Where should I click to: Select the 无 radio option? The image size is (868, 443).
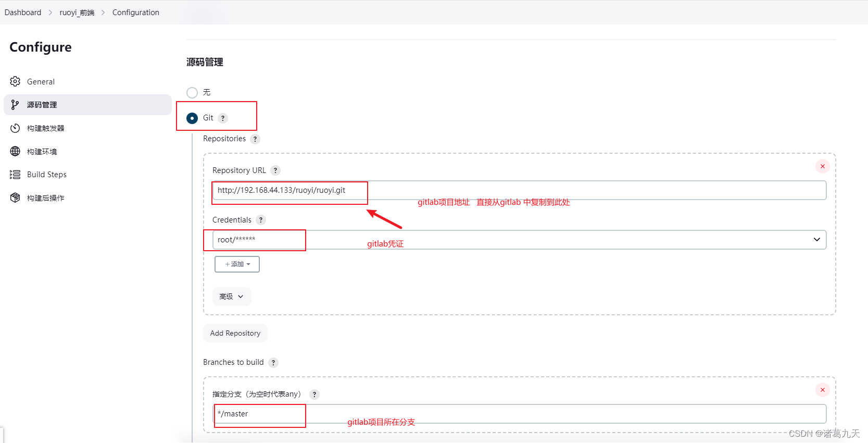192,92
